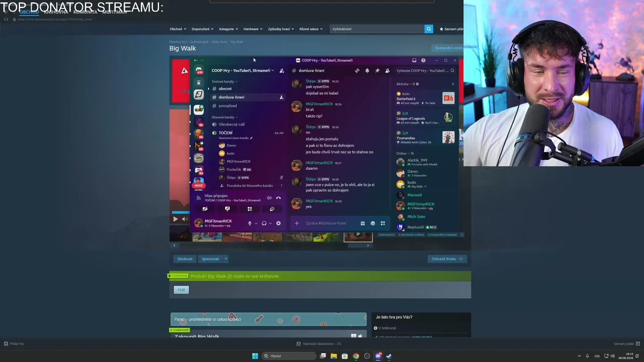
Task: Open the apps launcher in message bar
Action: point(383,223)
